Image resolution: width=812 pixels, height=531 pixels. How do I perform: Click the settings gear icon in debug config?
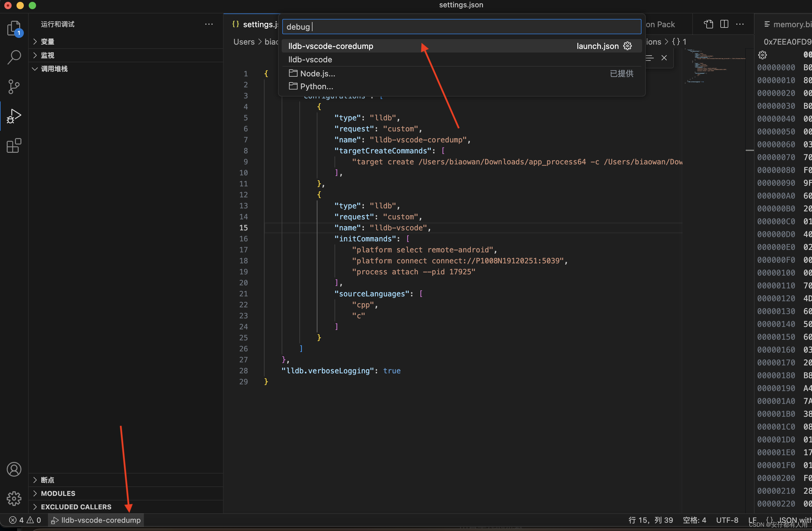[x=628, y=46]
